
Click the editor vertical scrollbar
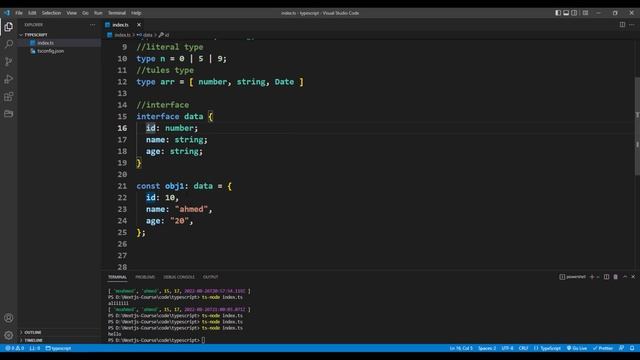point(637,127)
